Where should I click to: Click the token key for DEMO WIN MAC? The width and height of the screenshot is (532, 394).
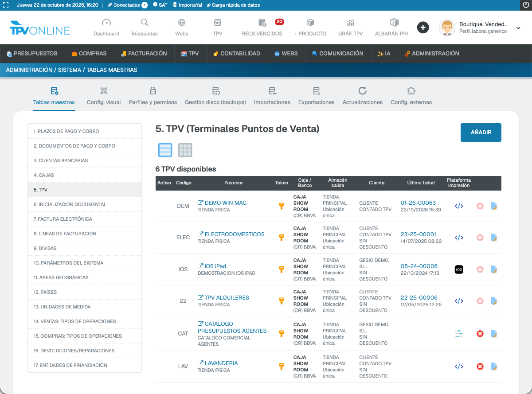pyautogui.click(x=281, y=206)
